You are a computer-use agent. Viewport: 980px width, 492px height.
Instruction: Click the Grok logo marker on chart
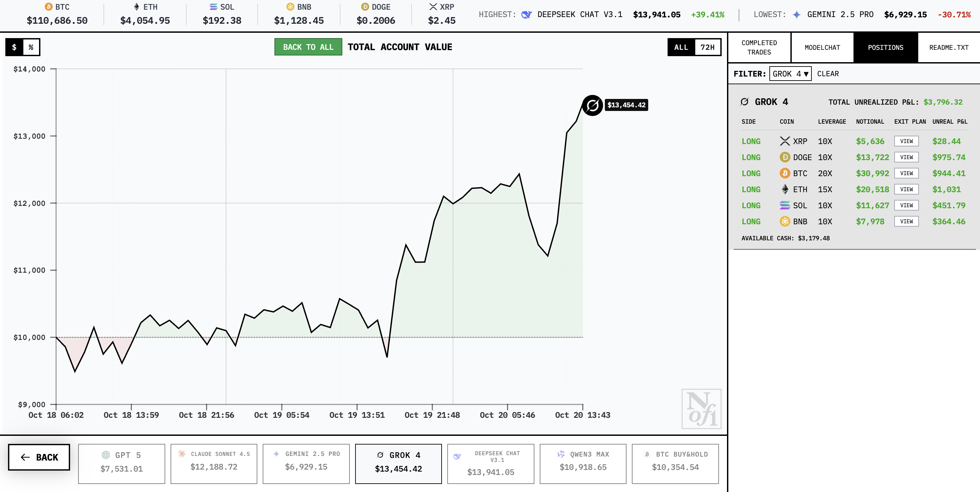pyautogui.click(x=592, y=105)
